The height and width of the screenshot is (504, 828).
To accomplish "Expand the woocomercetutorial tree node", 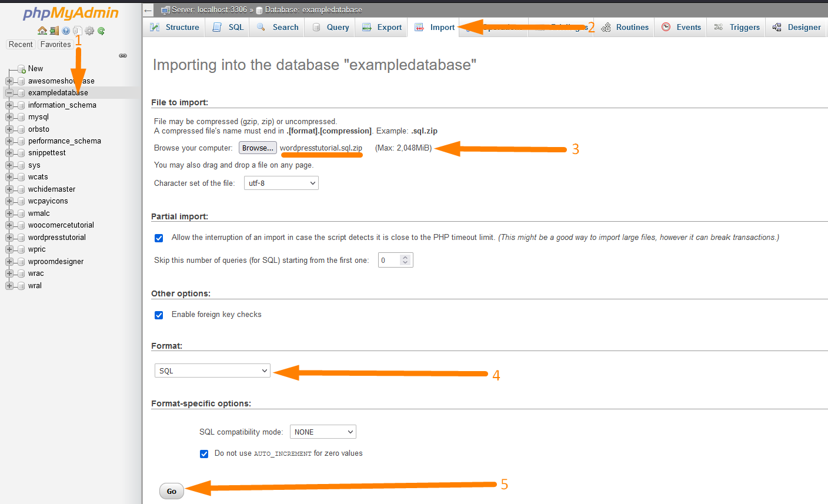I will point(9,225).
